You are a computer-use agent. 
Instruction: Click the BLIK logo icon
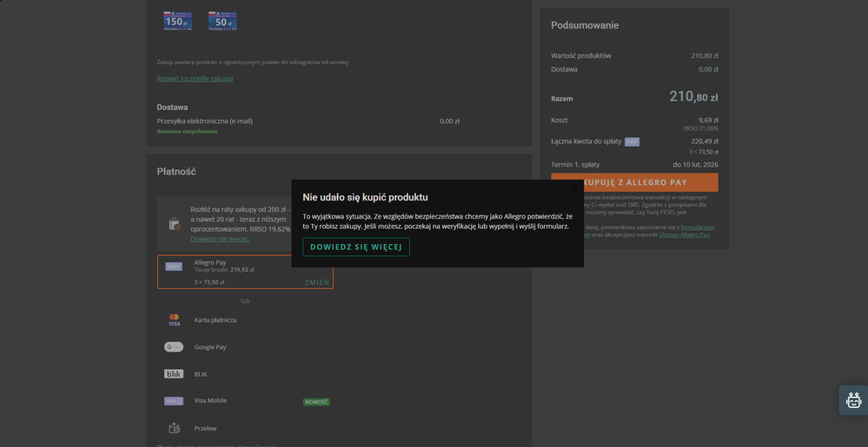pos(174,374)
